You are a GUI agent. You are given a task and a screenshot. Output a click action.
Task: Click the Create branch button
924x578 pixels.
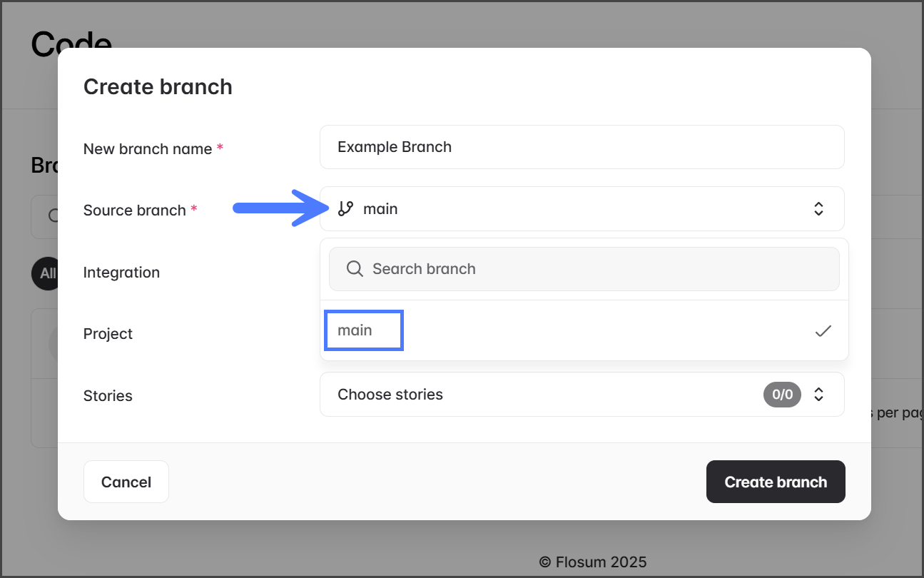[x=776, y=482]
